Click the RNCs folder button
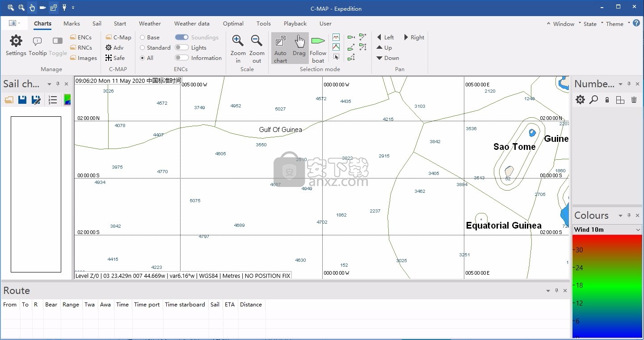 81,48
